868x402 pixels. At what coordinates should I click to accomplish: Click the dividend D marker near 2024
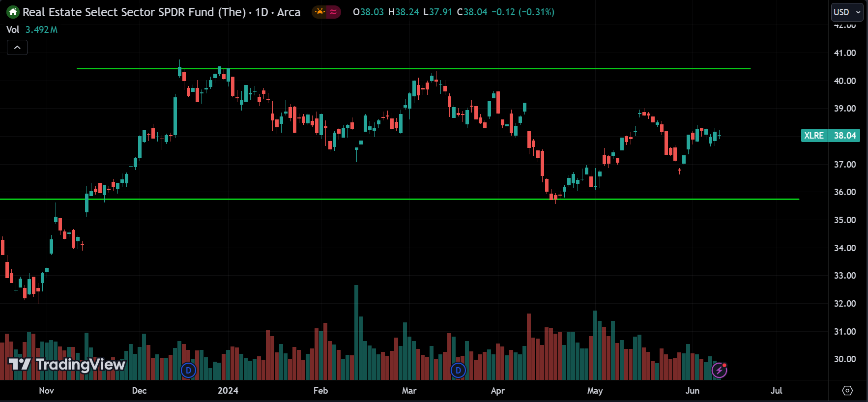pyautogui.click(x=189, y=370)
